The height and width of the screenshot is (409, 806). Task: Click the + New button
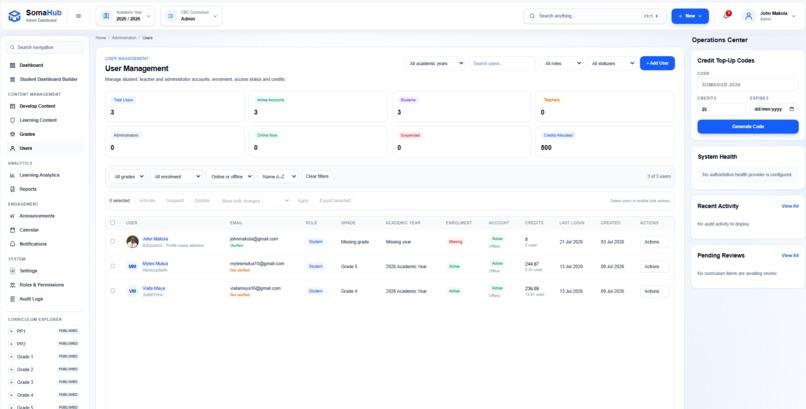(x=690, y=16)
